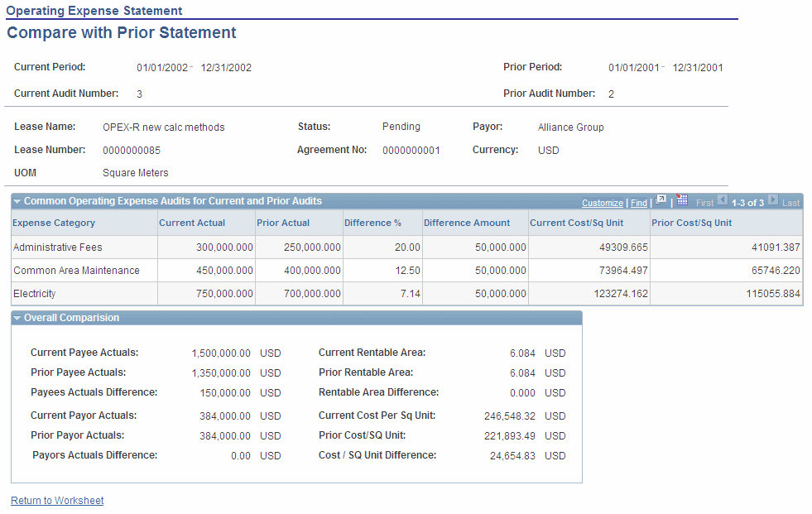The width and height of the screenshot is (812, 514).
Task: Open the Customize link for the grid
Action: coord(602,202)
